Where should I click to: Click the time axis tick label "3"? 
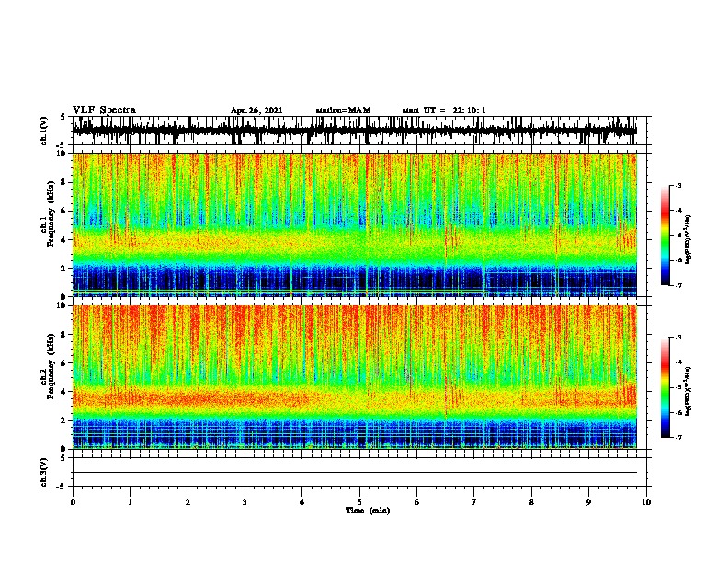point(245,502)
